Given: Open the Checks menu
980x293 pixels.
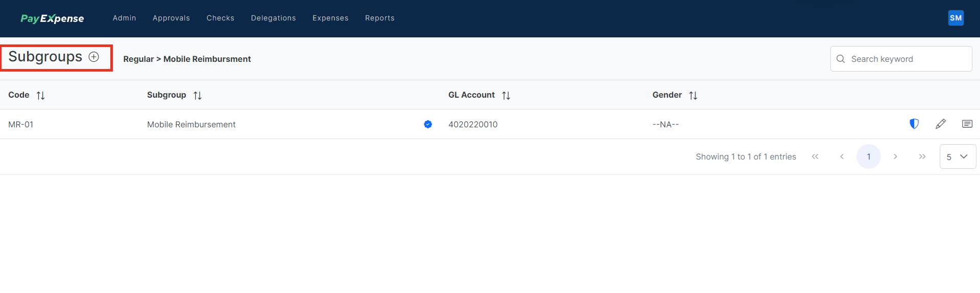Looking at the screenshot, I should tap(220, 18).
